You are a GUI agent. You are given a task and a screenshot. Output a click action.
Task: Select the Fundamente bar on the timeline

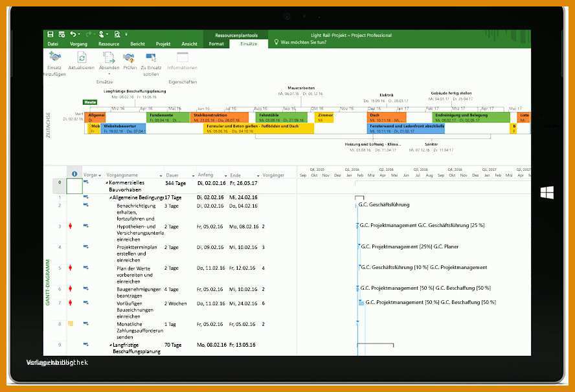click(x=168, y=118)
